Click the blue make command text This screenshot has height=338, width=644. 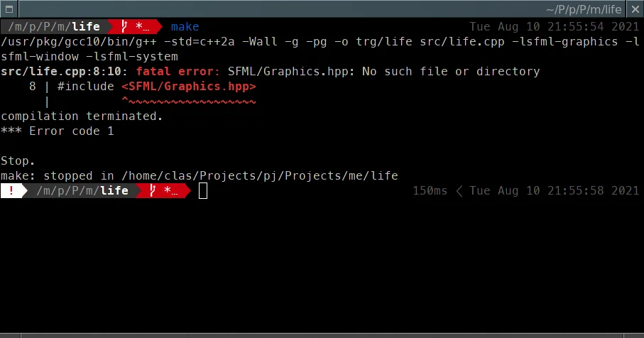pyautogui.click(x=185, y=27)
